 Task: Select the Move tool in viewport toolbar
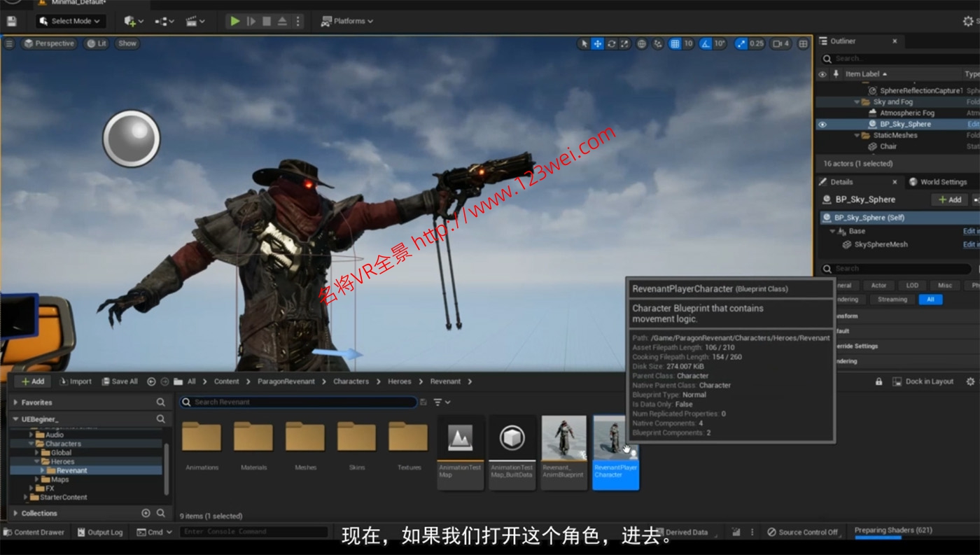(598, 43)
